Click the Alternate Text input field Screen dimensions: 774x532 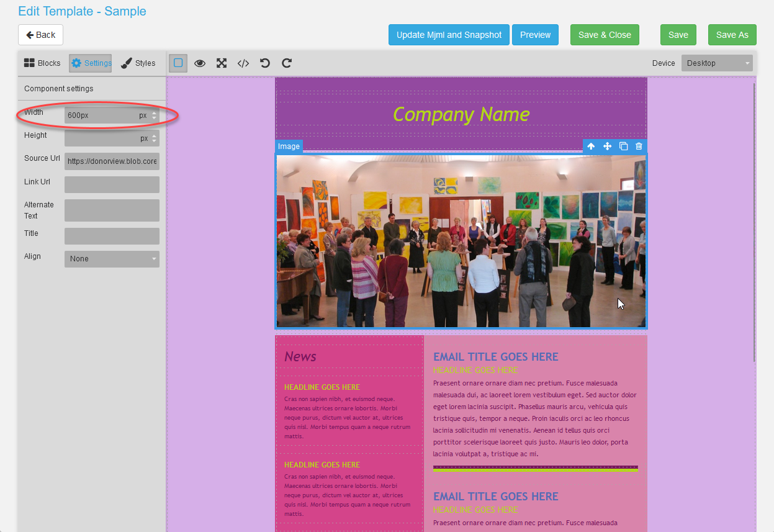(112, 210)
